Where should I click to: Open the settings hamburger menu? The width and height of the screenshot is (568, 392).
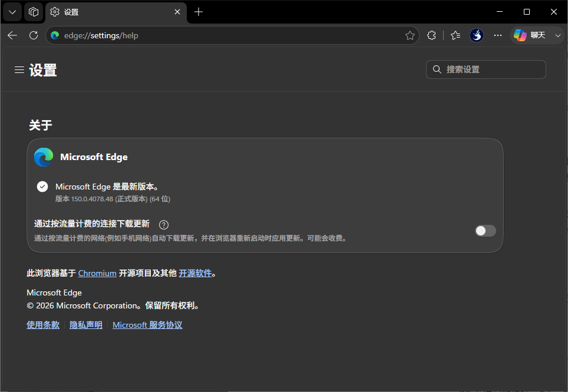tap(19, 69)
